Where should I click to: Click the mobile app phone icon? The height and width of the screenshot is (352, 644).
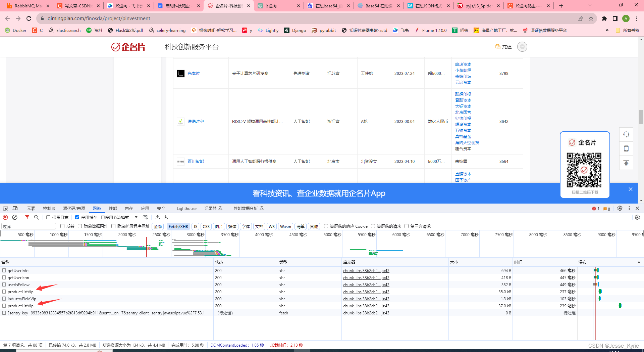[x=626, y=149]
